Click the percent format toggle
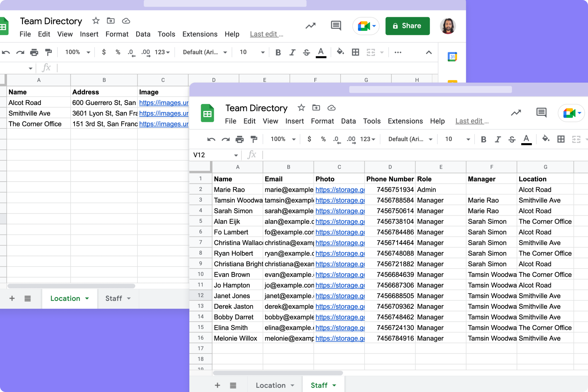This screenshot has height=392, width=588. coord(323,139)
